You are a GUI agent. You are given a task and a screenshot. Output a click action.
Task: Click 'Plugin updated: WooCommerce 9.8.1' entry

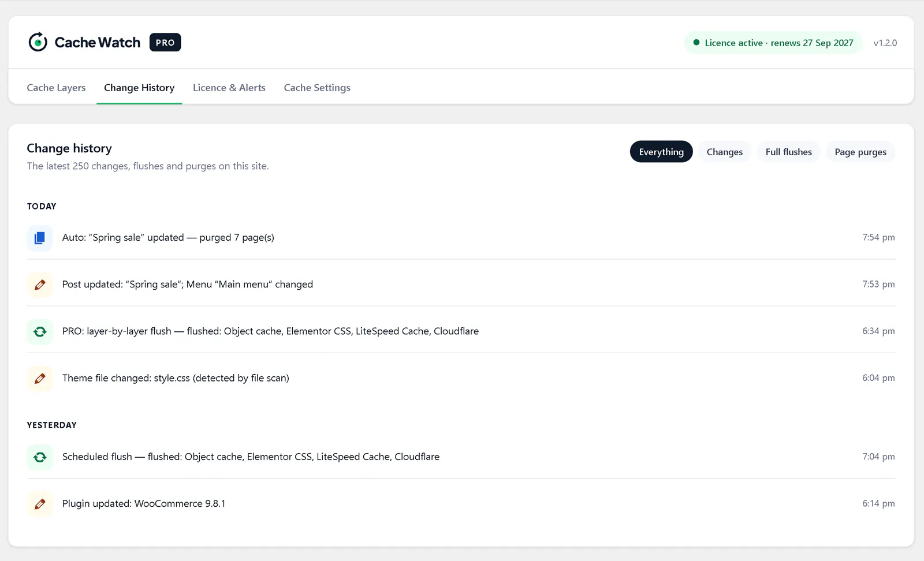coord(144,504)
